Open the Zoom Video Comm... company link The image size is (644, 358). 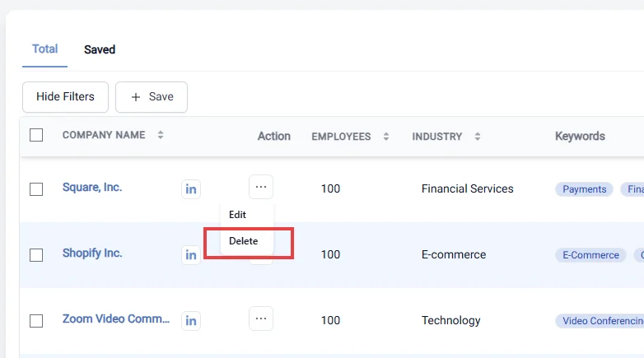116,318
